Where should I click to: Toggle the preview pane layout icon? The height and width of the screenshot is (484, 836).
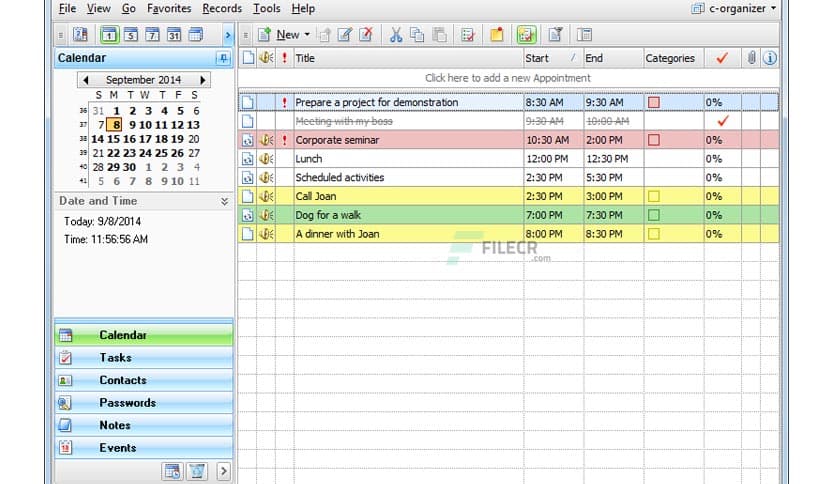click(584, 35)
